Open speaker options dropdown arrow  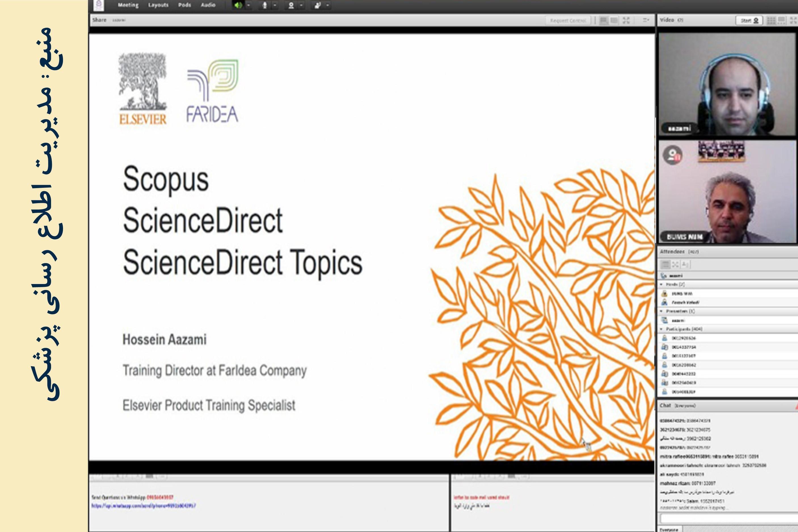coord(249,5)
